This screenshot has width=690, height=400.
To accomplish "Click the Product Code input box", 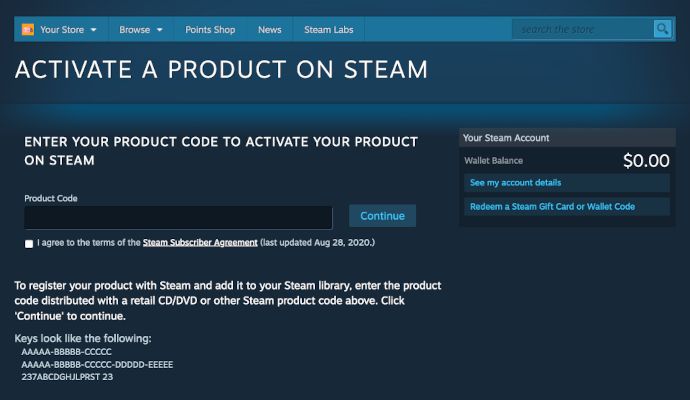I will [178, 217].
